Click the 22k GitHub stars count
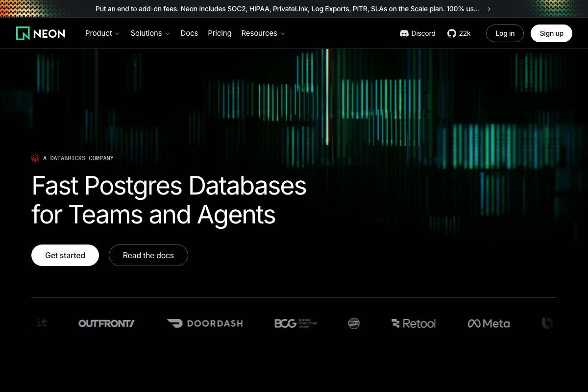588x392 pixels. [x=465, y=33]
